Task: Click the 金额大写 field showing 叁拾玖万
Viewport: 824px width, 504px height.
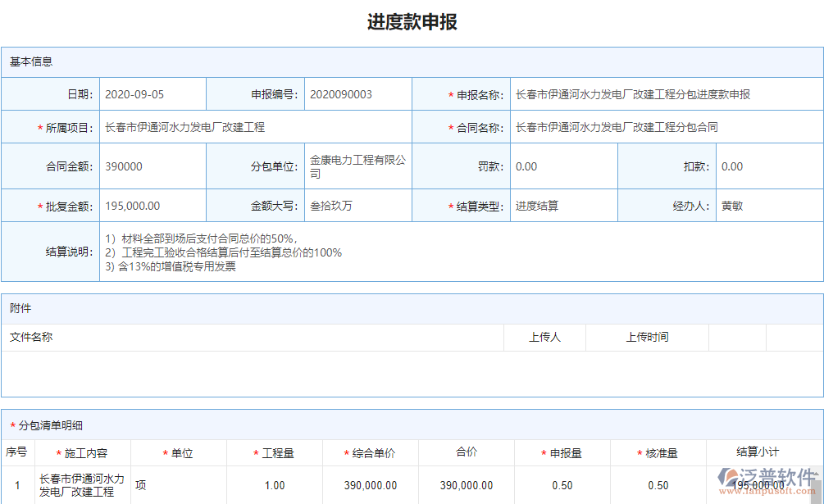Action: point(357,206)
